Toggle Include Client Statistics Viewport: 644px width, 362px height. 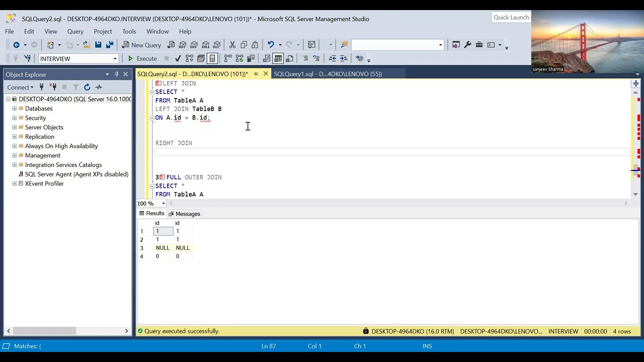click(251, 58)
